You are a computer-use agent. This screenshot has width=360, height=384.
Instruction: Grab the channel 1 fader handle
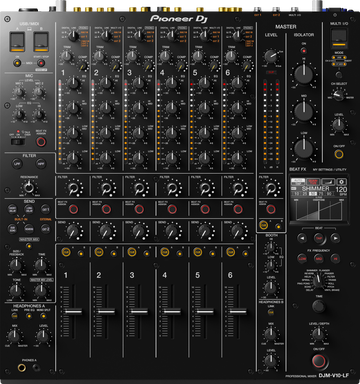point(73,311)
